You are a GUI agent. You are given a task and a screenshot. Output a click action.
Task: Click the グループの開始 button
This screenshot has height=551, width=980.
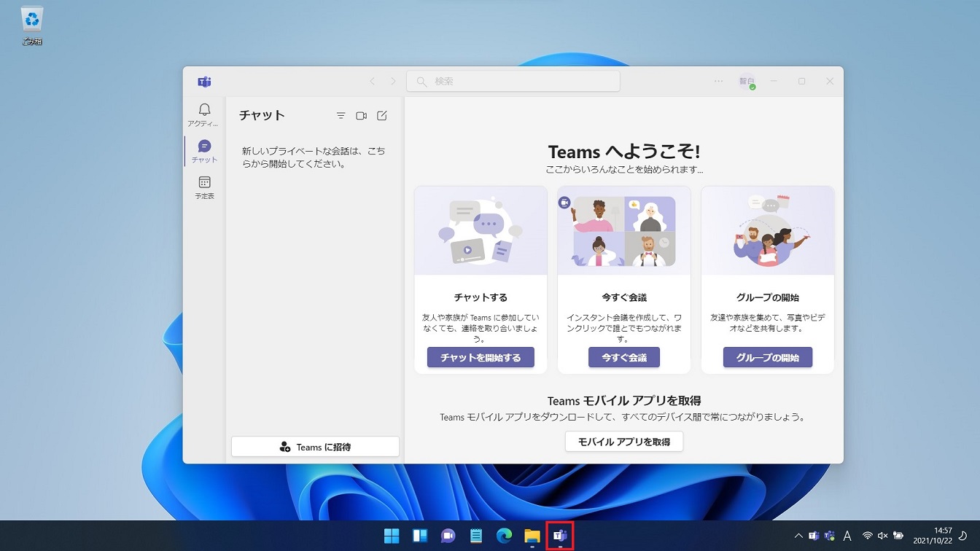point(768,357)
